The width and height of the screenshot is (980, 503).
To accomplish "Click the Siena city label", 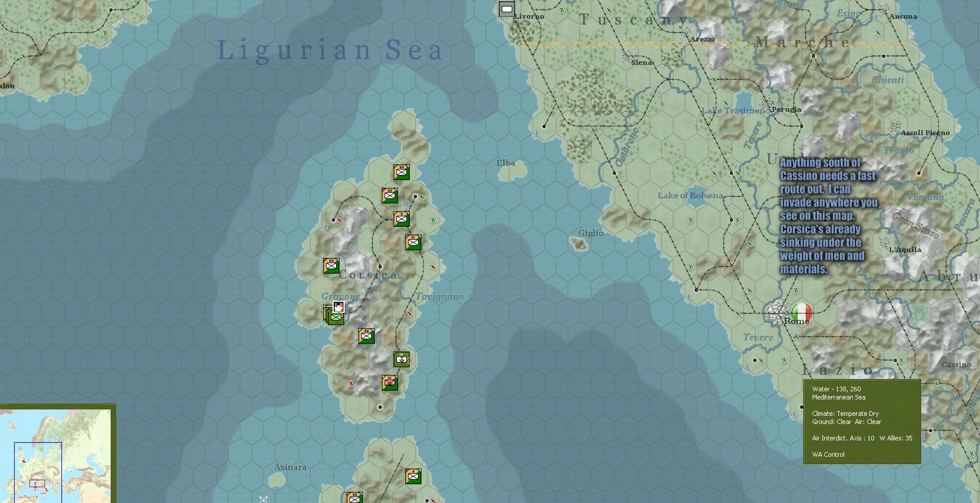I will pos(642,63).
